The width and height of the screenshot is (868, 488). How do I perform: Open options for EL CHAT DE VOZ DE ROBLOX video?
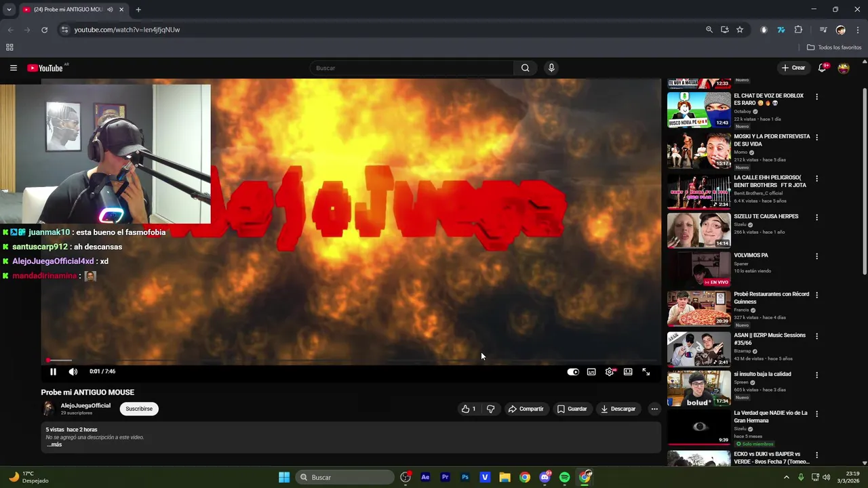coord(816,97)
